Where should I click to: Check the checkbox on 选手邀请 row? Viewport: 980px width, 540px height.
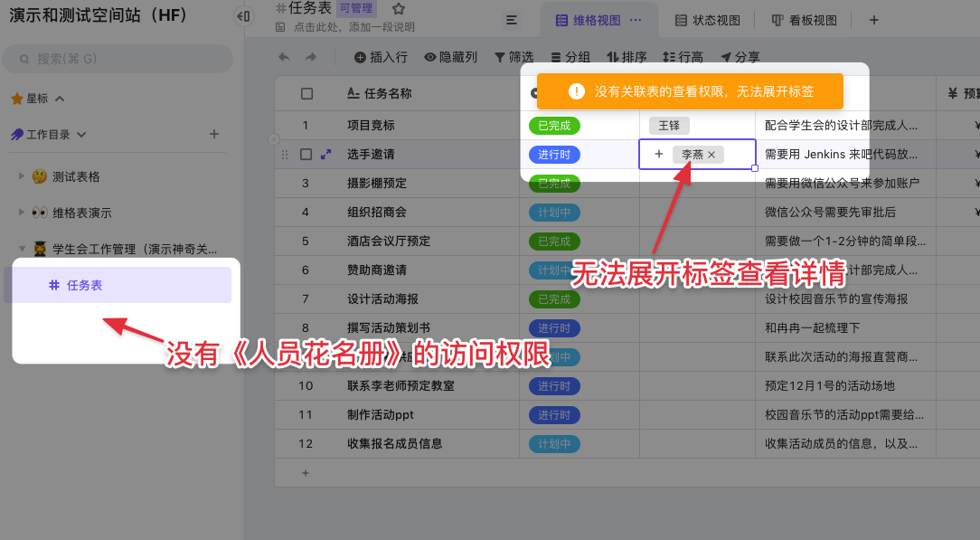pyautogui.click(x=306, y=155)
